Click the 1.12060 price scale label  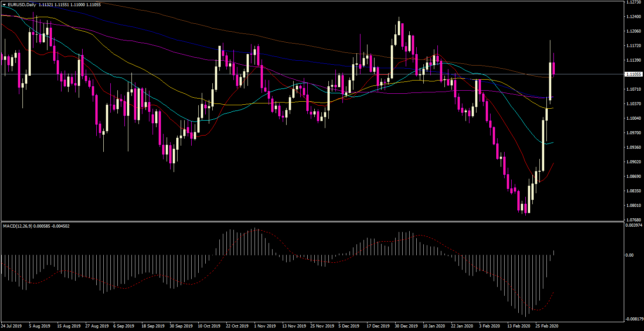point(633,31)
